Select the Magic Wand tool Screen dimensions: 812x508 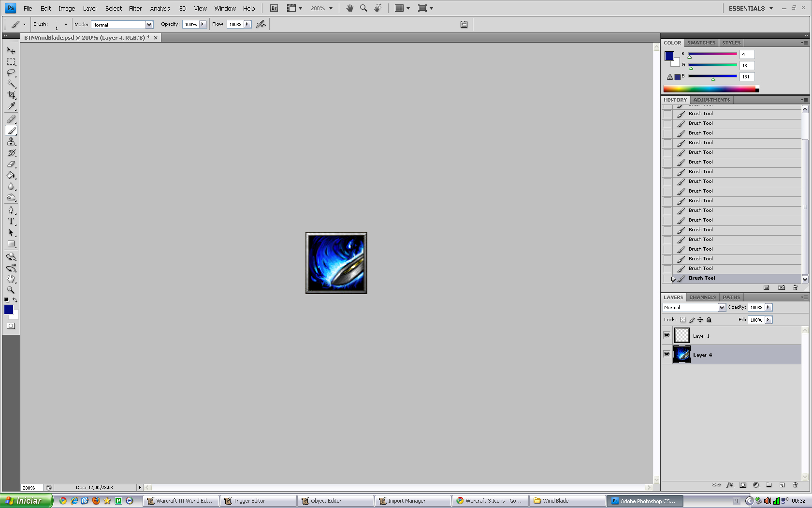(11, 84)
